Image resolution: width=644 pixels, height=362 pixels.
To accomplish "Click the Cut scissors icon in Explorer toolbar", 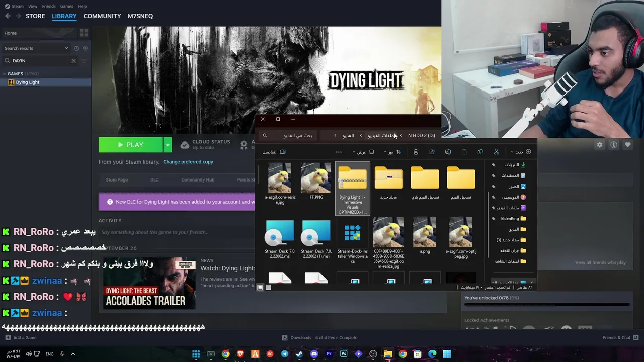I will 496,152.
